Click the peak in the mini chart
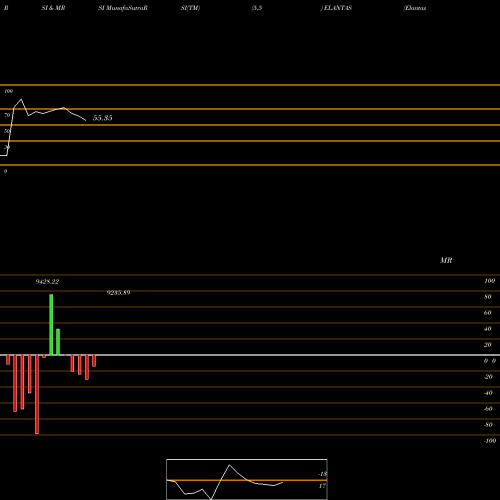This screenshot has width=500, height=500. pos(229,465)
